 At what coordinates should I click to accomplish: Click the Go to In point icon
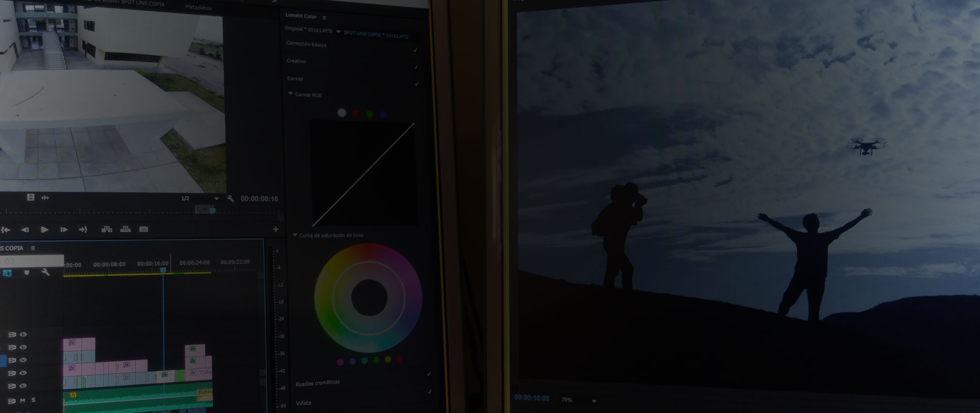[x=6, y=230]
